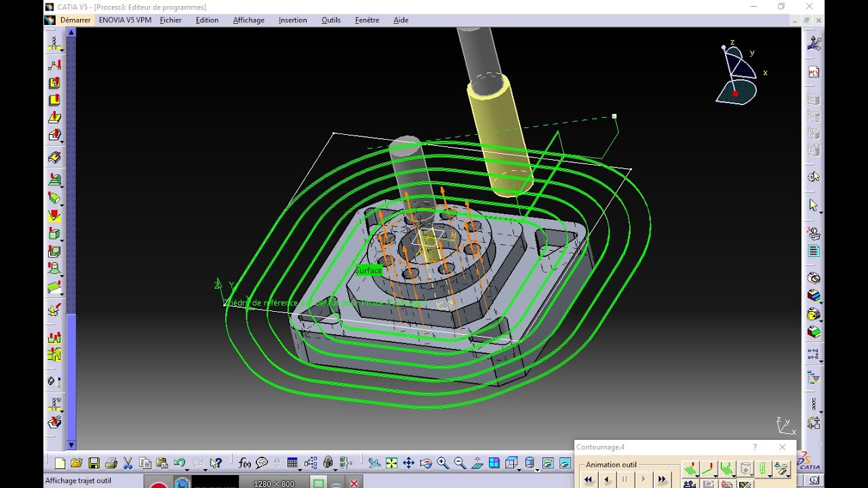Print using the printer icon

pos(111,464)
